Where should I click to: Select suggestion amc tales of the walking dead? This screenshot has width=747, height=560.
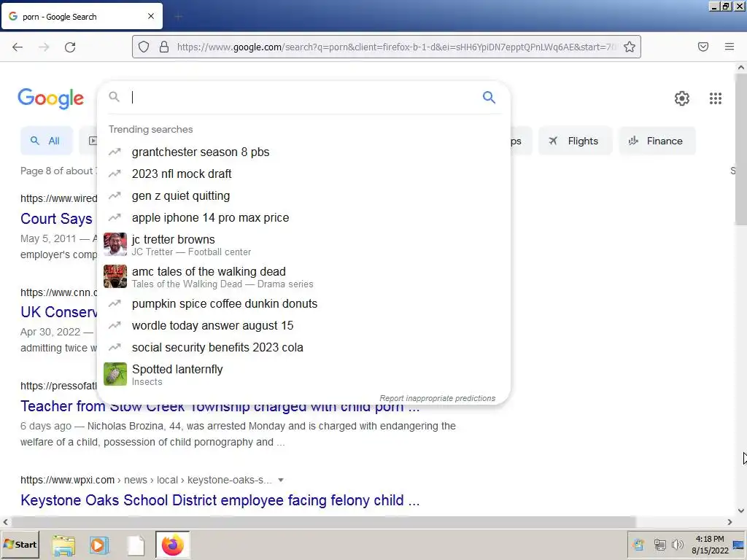click(303, 276)
